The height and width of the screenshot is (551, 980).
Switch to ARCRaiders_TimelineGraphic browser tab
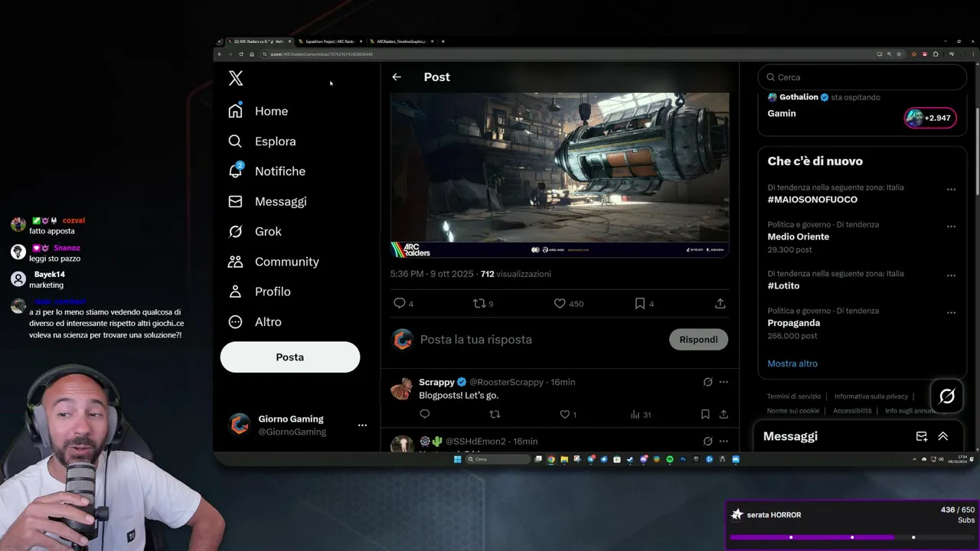401,41
